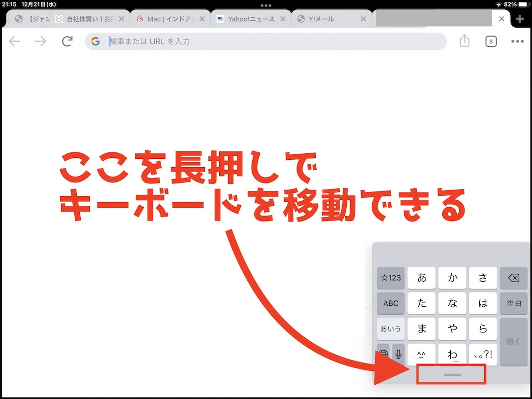Tap the ABC keyboard key

(391, 303)
